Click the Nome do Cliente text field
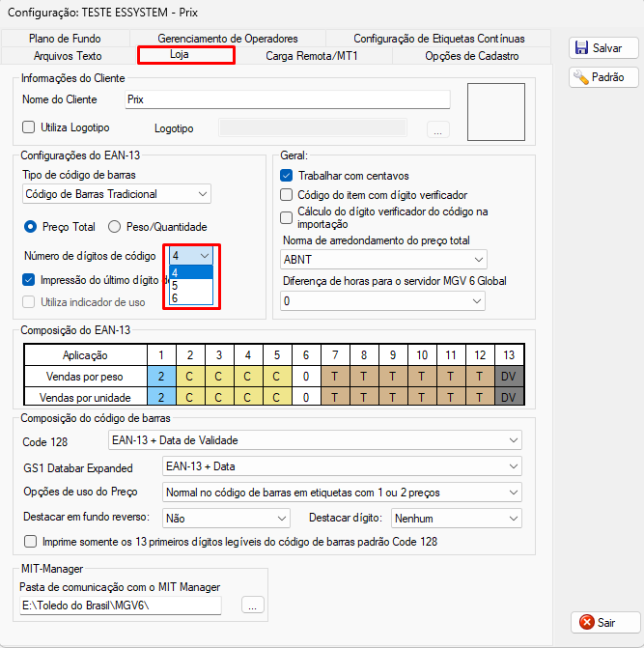Image resolution: width=644 pixels, height=648 pixels. (x=288, y=99)
